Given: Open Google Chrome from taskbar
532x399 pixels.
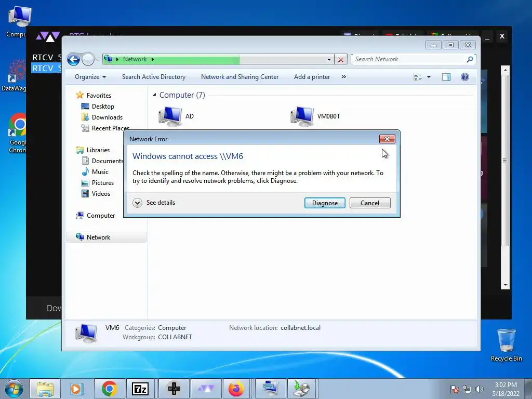Looking at the screenshot, I should click(x=109, y=389).
